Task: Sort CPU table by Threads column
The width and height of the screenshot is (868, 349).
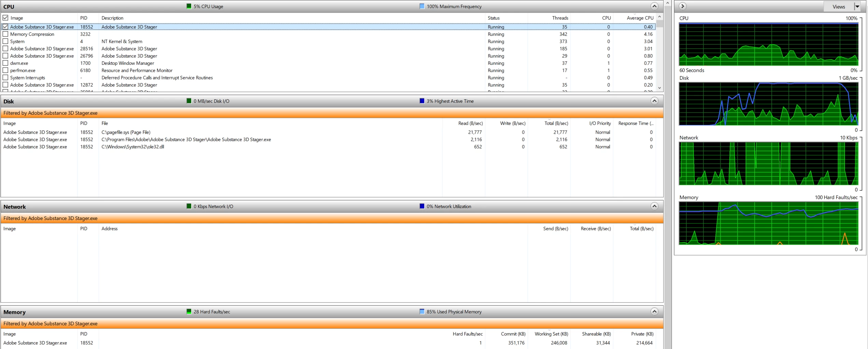Action: coord(549,18)
